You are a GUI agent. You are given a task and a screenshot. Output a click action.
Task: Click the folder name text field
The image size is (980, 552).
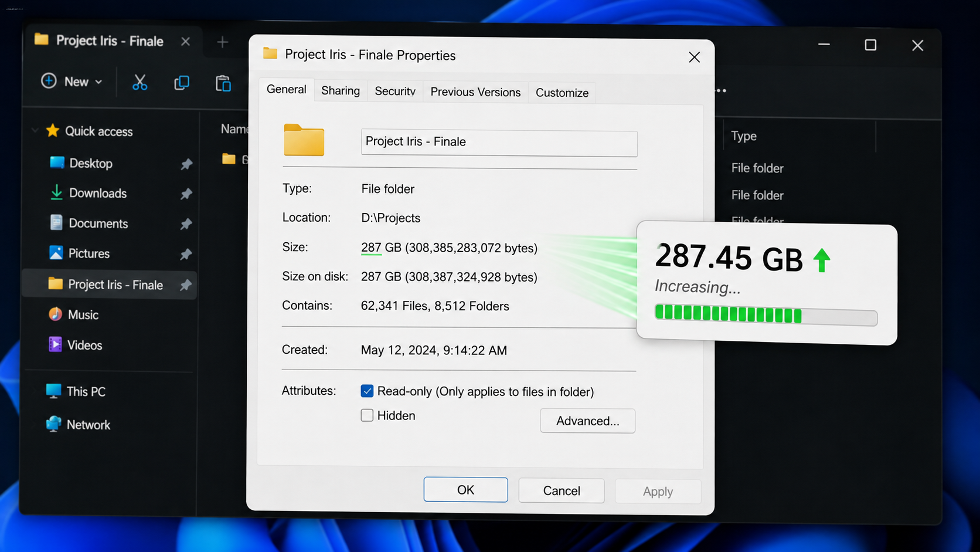499,143
